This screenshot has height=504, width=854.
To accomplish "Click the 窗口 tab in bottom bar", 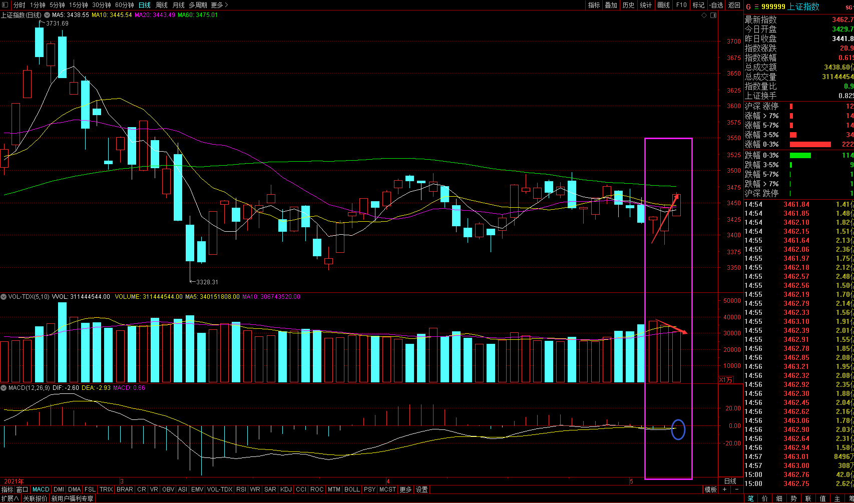I will (22, 489).
